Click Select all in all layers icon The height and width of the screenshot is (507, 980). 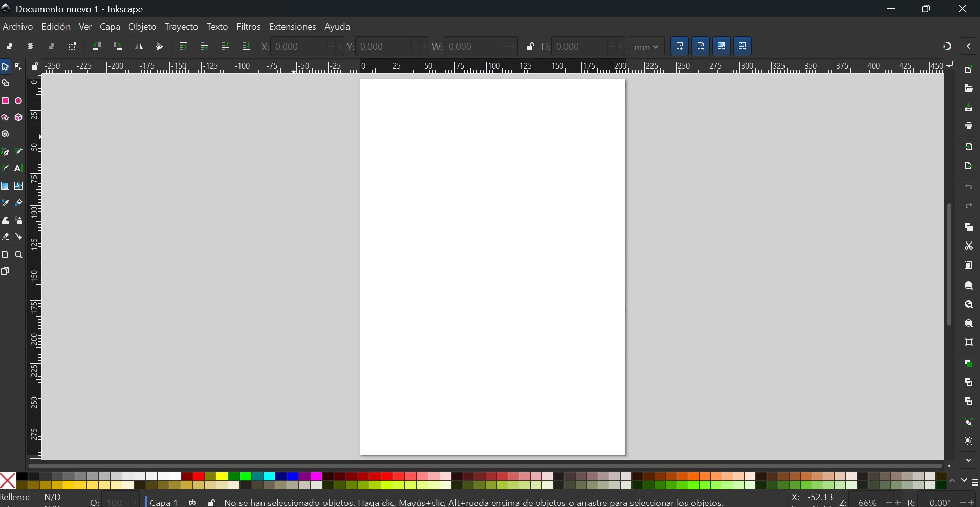point(30,47)
